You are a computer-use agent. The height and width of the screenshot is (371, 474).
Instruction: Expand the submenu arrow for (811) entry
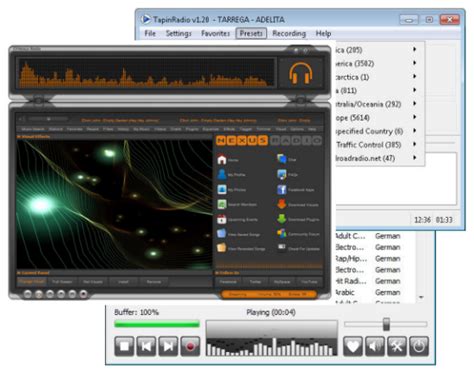[x=415, y=90]
